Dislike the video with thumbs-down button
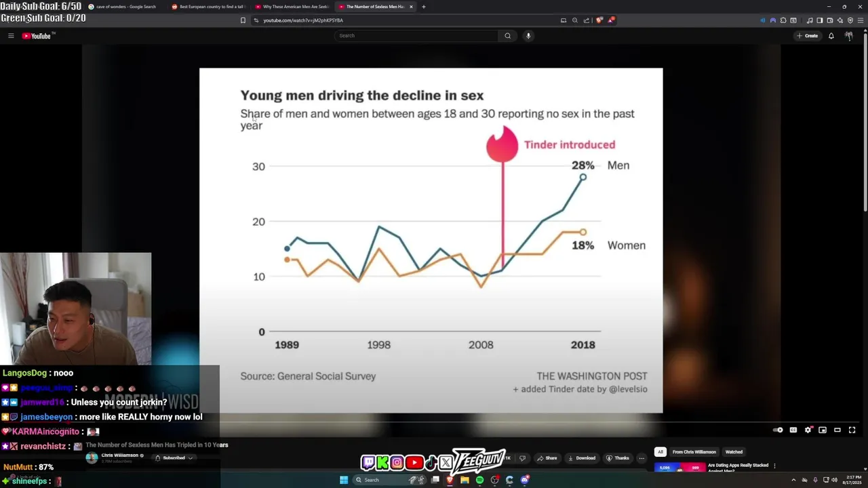The width and height of the screenshot is (868, 488). pos(522,458)
